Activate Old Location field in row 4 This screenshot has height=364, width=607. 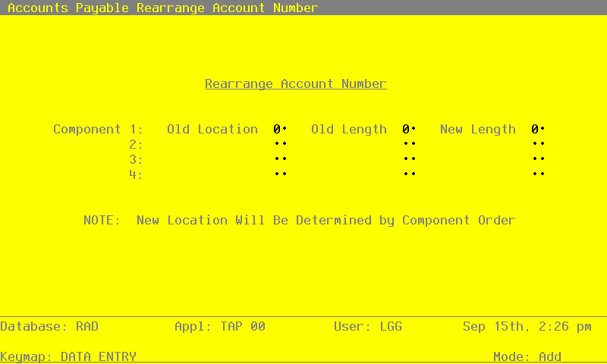coord(280,174)
